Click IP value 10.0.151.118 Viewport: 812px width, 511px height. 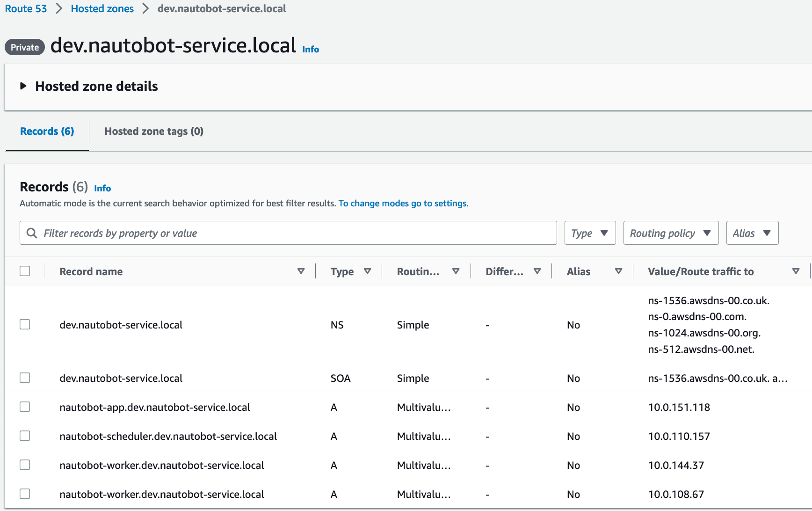[x=679, y=407]
